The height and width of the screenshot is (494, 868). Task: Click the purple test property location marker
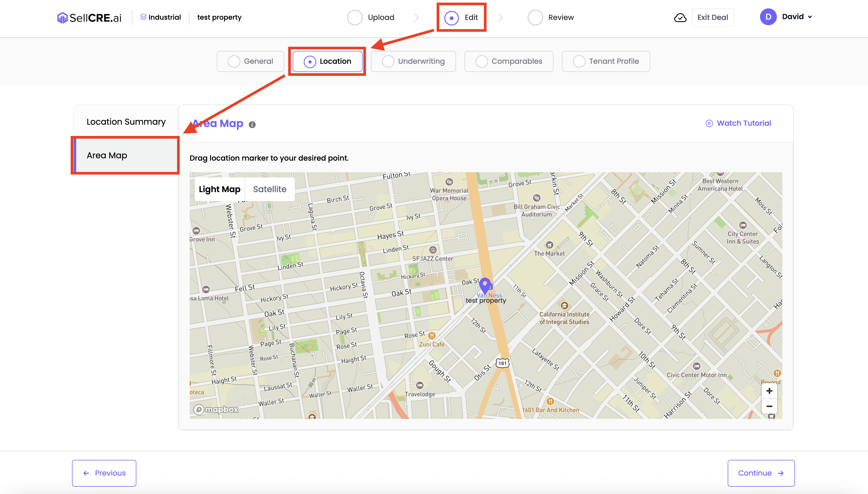(485, 284)
